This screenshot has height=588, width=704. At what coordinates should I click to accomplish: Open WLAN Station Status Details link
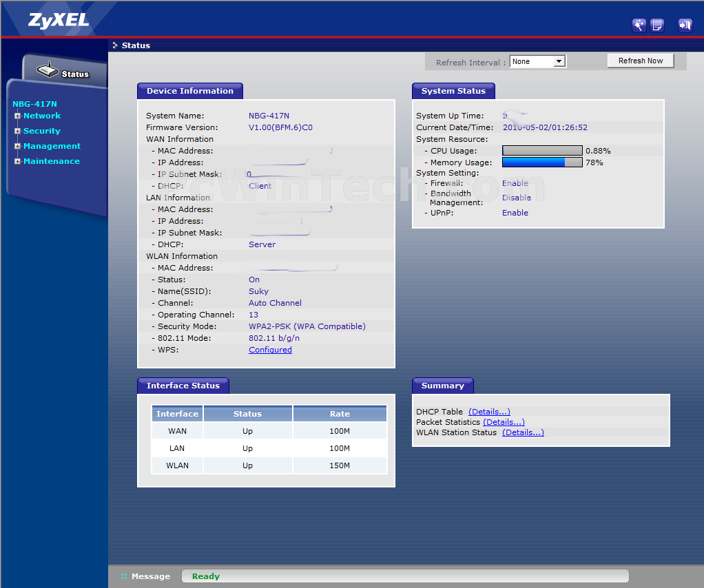[523, 432]
